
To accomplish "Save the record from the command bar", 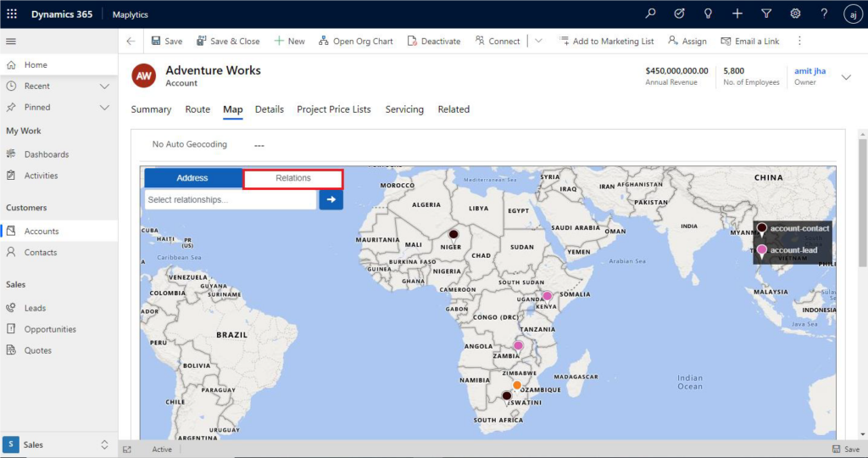I will coord(167,41).
